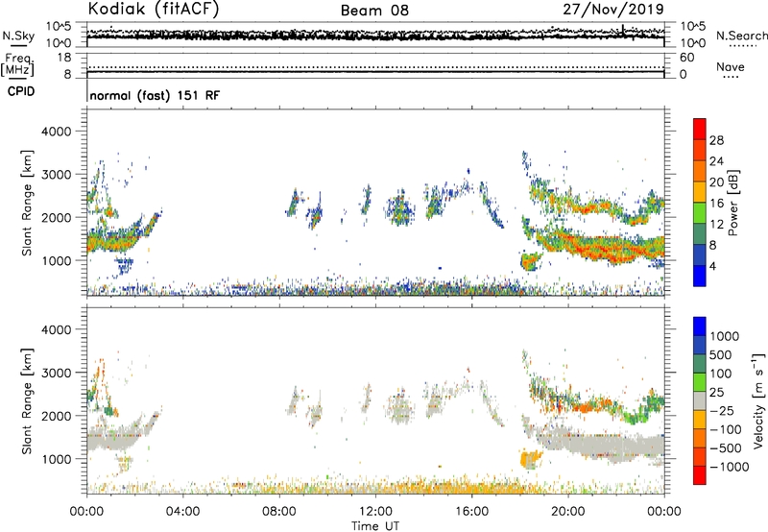Click the blue top segment of Velocity colorbar
The height and width of the screenshot is (532, 768).
(x=700, y=326)
